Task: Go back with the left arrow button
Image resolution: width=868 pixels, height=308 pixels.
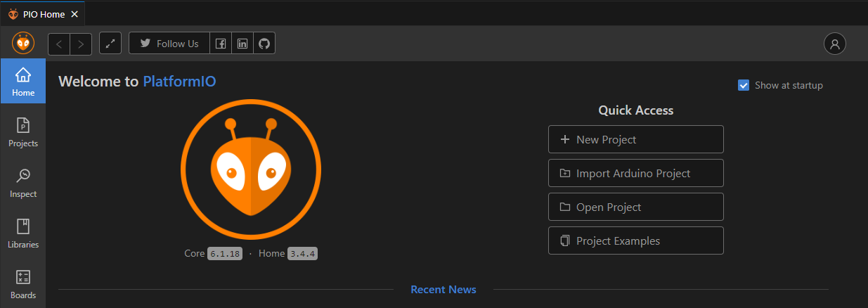Action: tap(59, 44)
